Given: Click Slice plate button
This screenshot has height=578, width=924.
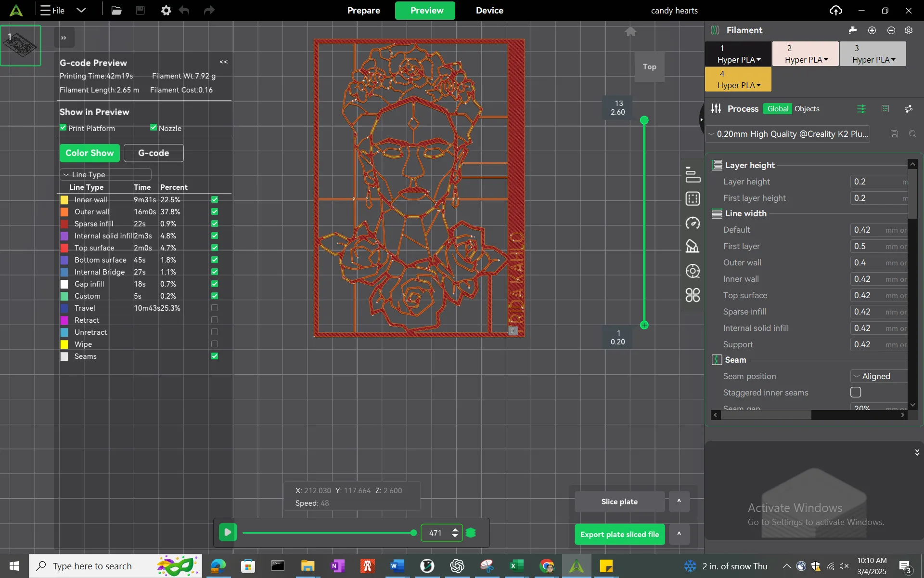Looking at the screenshot, I should pyautogui.click(x=619, y=501).
